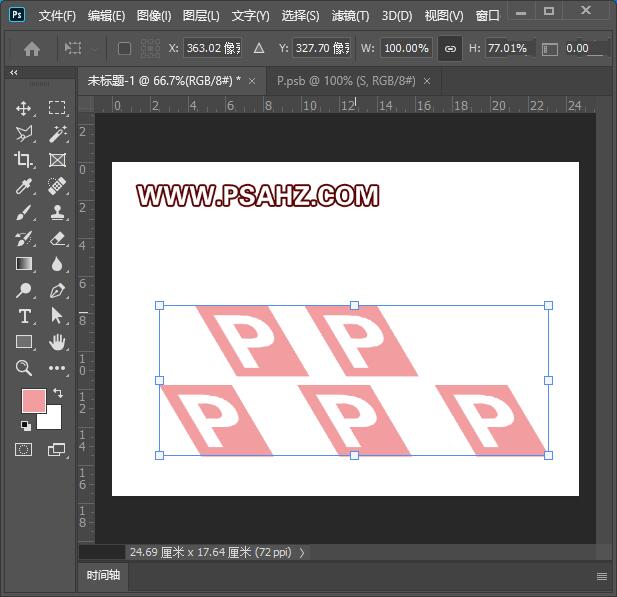Select the Hand tool

(57, 342)
